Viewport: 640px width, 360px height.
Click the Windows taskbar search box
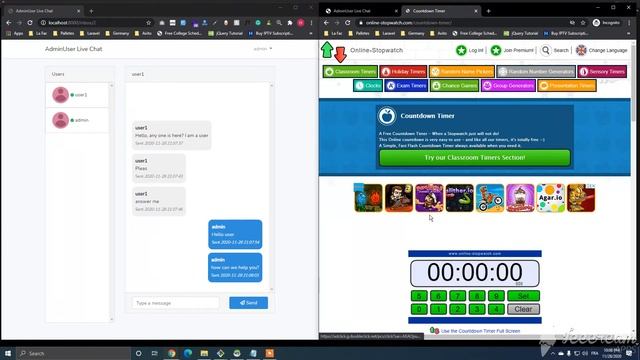tap(73, 353)
